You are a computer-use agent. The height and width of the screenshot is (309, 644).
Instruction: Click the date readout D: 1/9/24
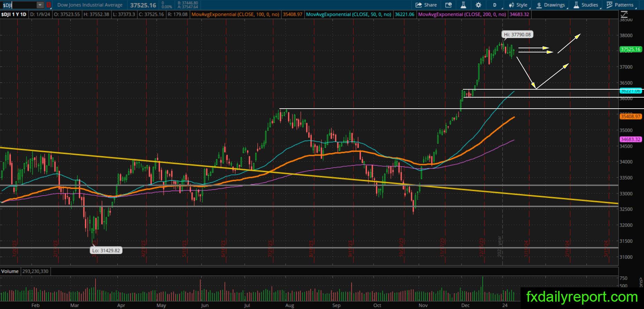point(40,14)
